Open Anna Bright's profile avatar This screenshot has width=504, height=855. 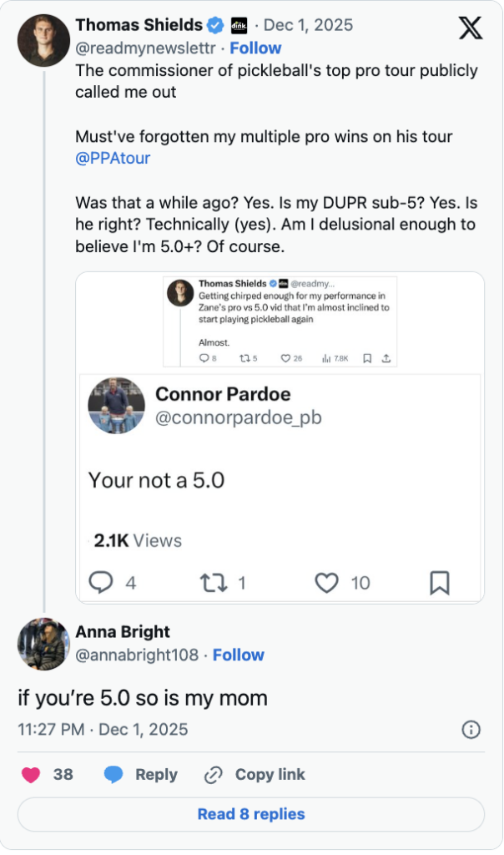pyautogui.click(x=43, y=644)
